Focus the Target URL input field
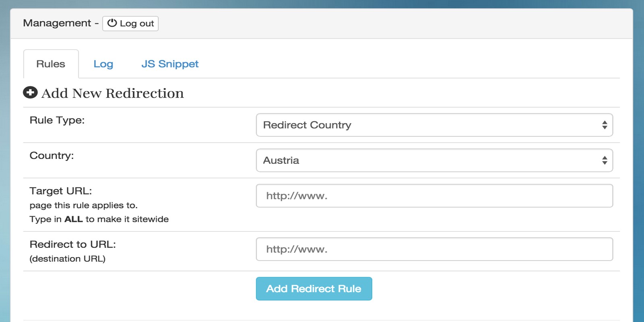 tap(434, 196)
